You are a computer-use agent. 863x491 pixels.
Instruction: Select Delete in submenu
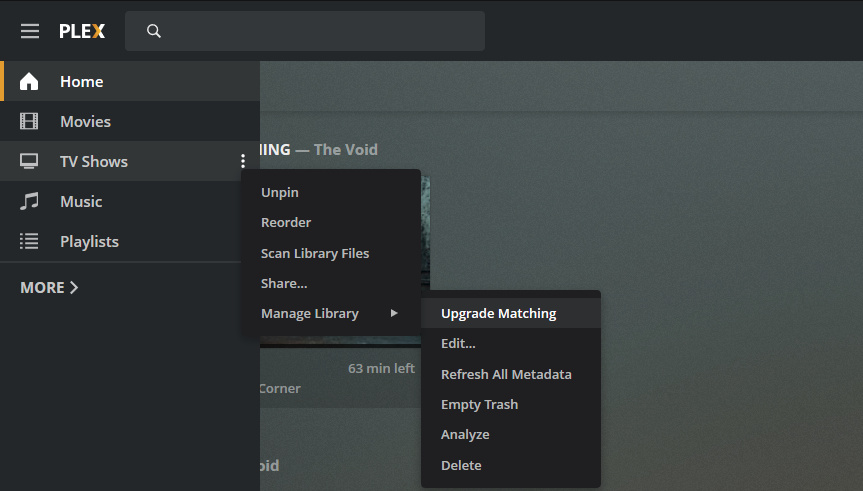[x=511, y=465]
